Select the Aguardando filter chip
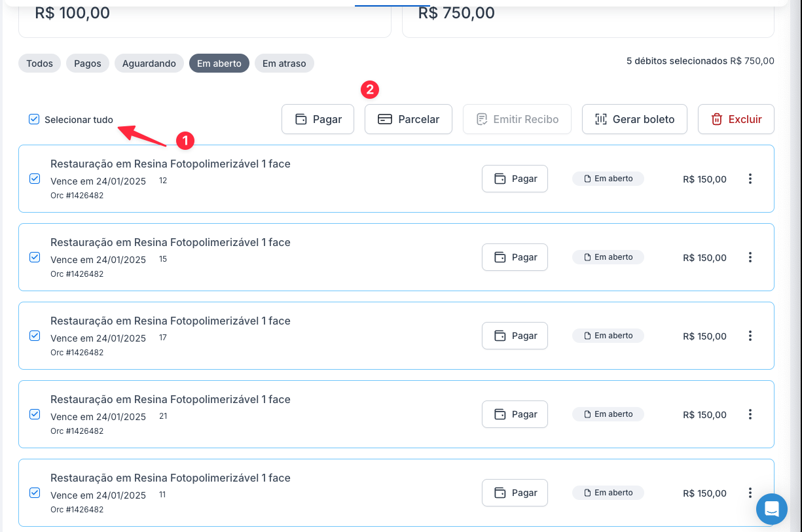Image resolution: width=802 pixels, height=532 pixels. coord(149,63)
